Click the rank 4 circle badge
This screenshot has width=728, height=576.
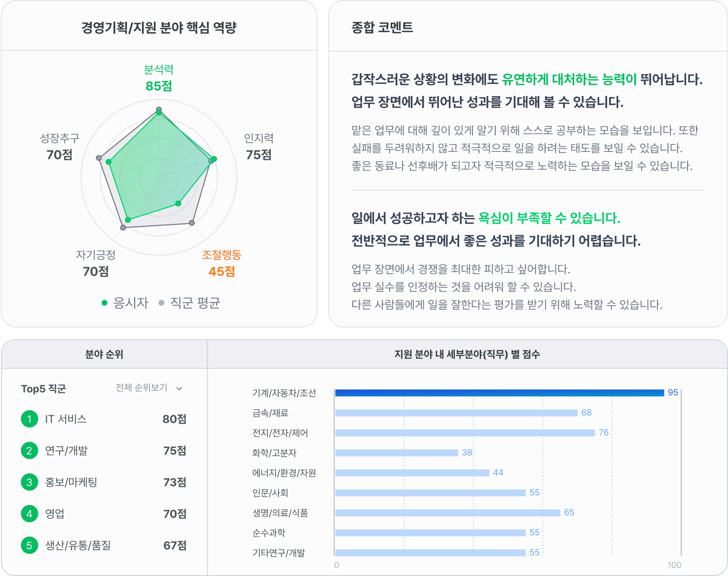click(29, 514)
